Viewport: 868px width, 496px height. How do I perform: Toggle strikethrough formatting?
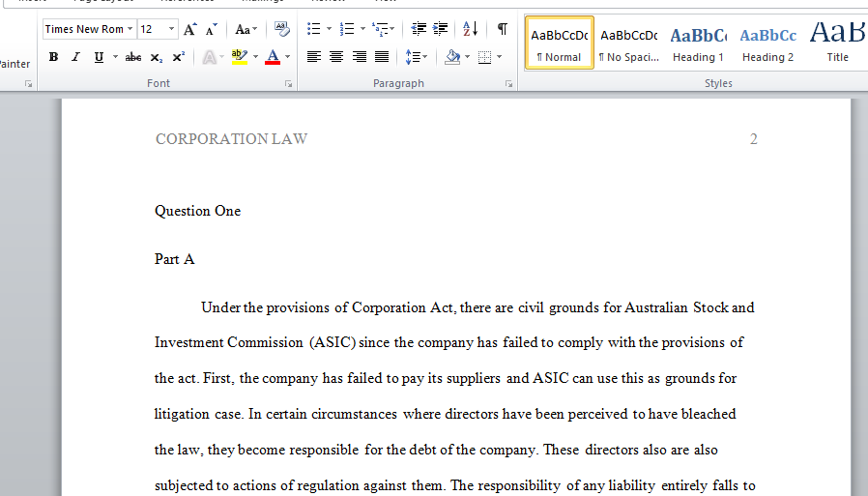click(132, 56)
